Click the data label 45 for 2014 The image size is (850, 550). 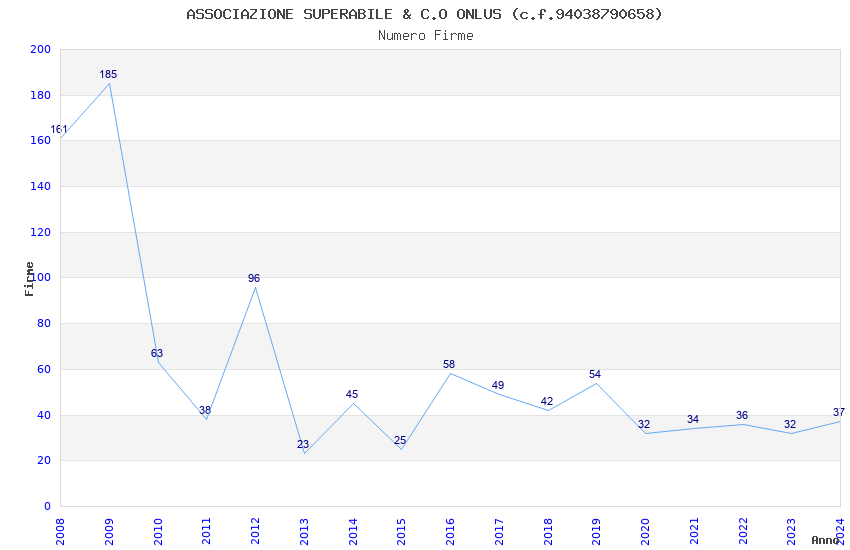tap(352, 394)
